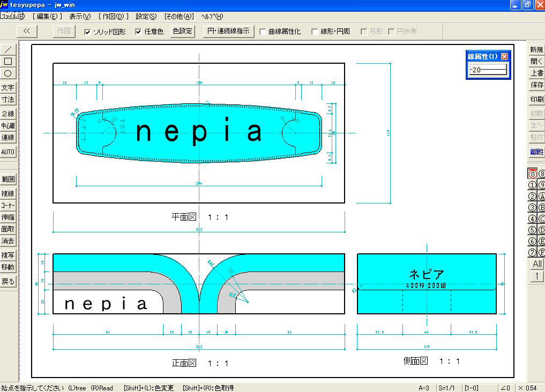Click the All layers button

pos(537,264)
